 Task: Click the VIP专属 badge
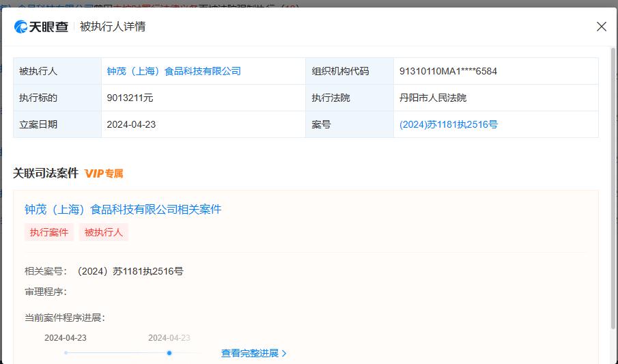point(104,173)
